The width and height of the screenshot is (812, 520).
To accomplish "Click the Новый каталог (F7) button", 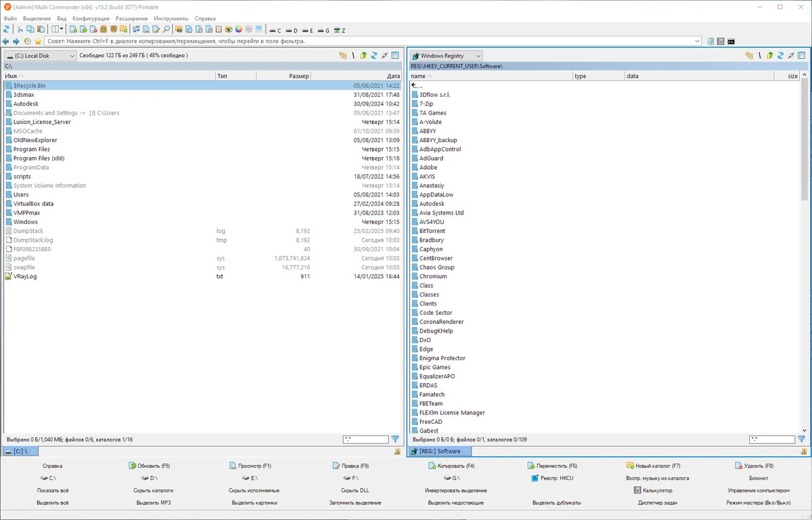I will (x=653, y=466).
